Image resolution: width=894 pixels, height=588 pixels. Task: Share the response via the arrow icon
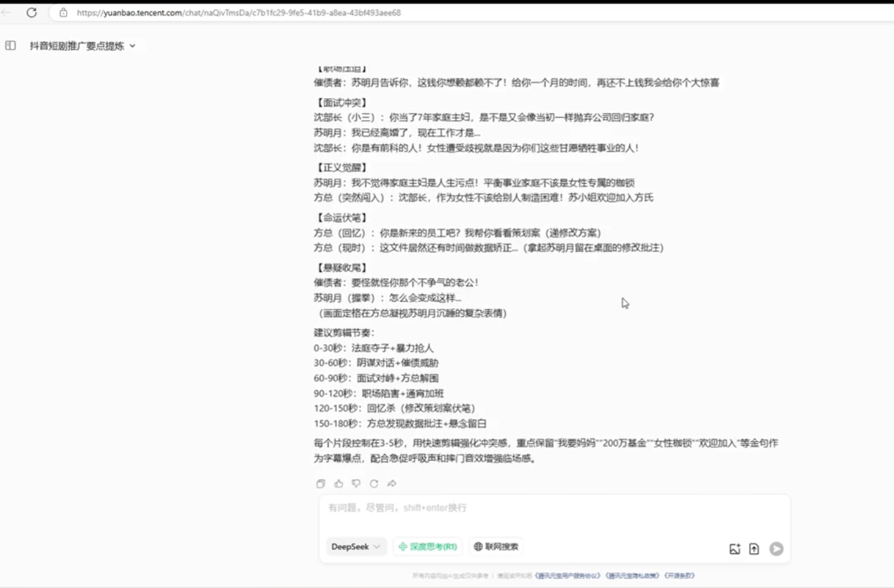(392, 484)
